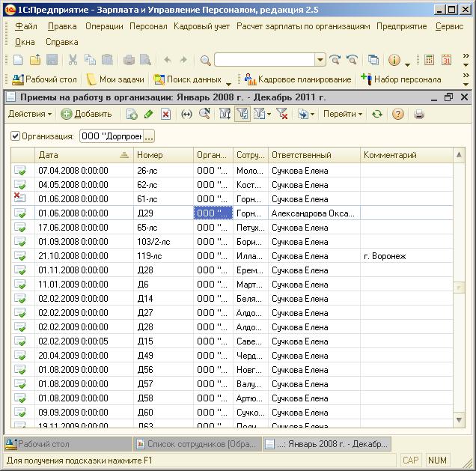Open the Персонал menu

(148, 26)
